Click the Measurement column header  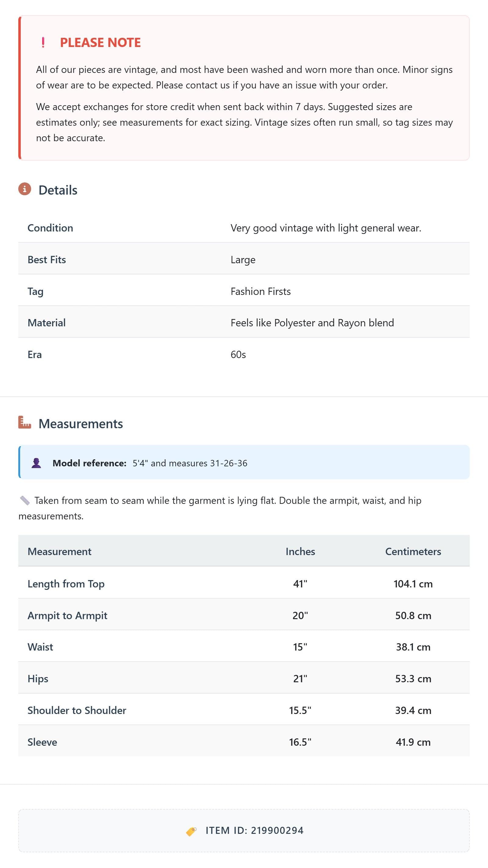coord(59,552)
